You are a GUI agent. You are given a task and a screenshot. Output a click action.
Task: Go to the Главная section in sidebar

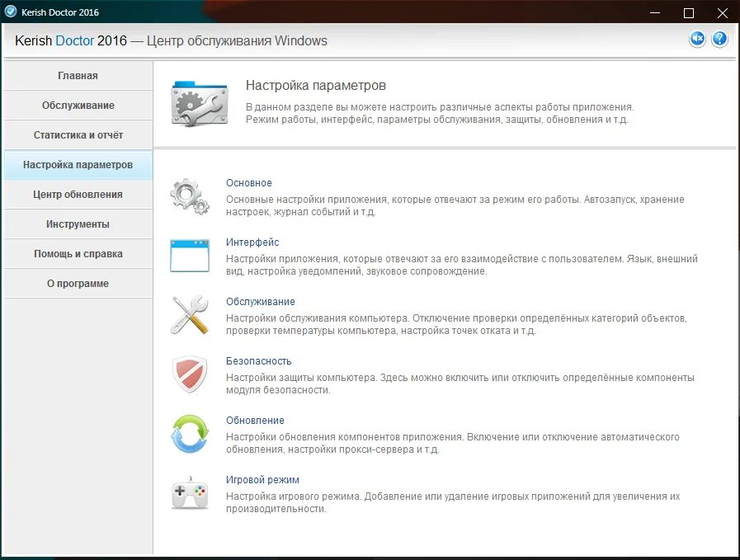coord(78,76)
